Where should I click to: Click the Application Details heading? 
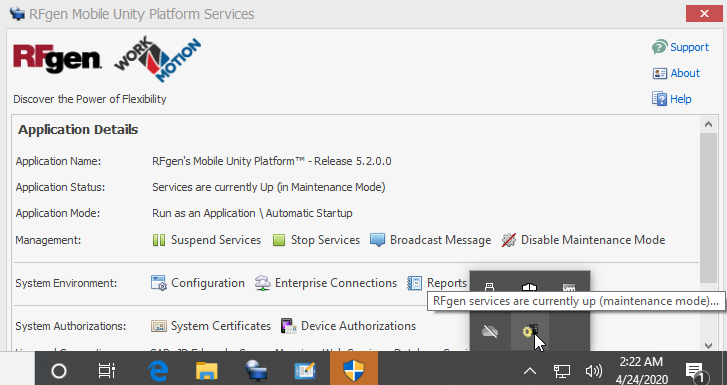pos(78,129)
